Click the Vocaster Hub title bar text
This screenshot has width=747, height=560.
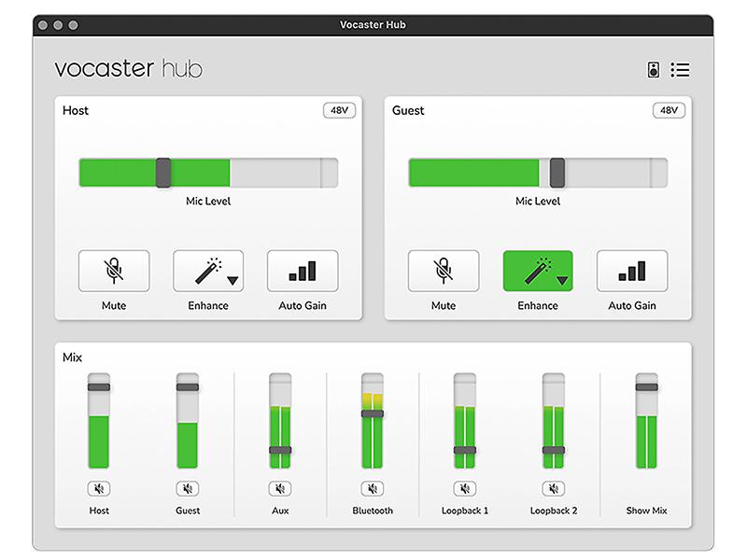tap(373, 25)
